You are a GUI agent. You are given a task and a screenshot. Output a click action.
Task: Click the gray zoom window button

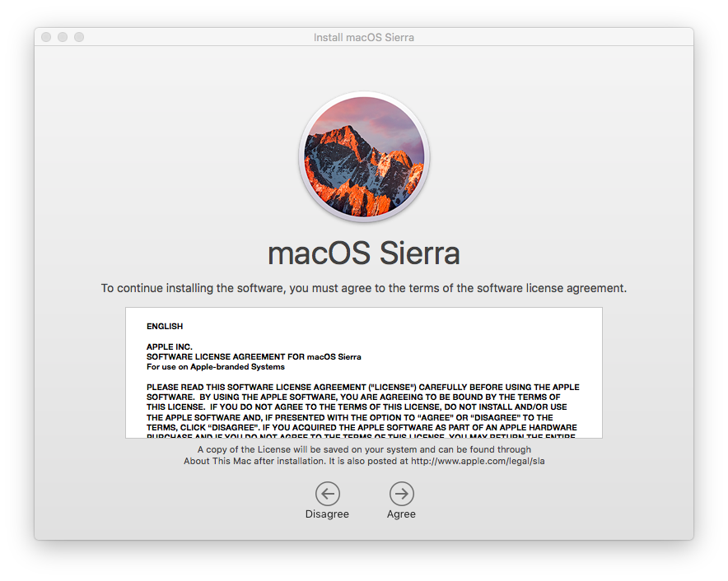[x=79, y=37]
